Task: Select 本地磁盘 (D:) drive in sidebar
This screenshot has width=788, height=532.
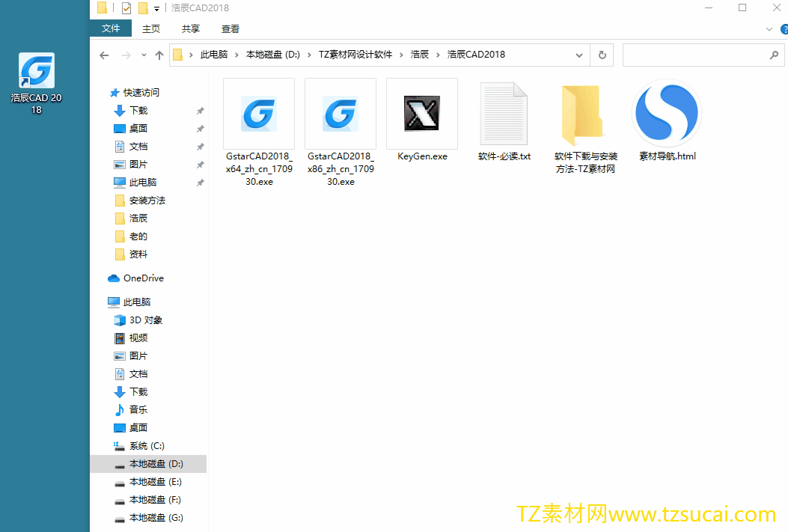Action: coord(148,464)
